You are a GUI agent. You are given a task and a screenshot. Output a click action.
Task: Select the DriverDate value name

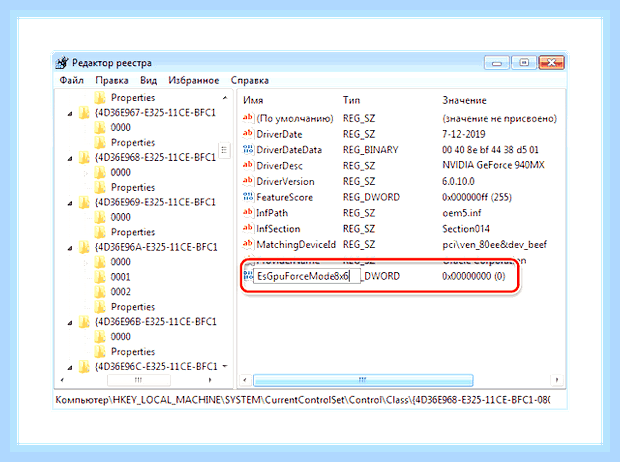pos(279,134)
